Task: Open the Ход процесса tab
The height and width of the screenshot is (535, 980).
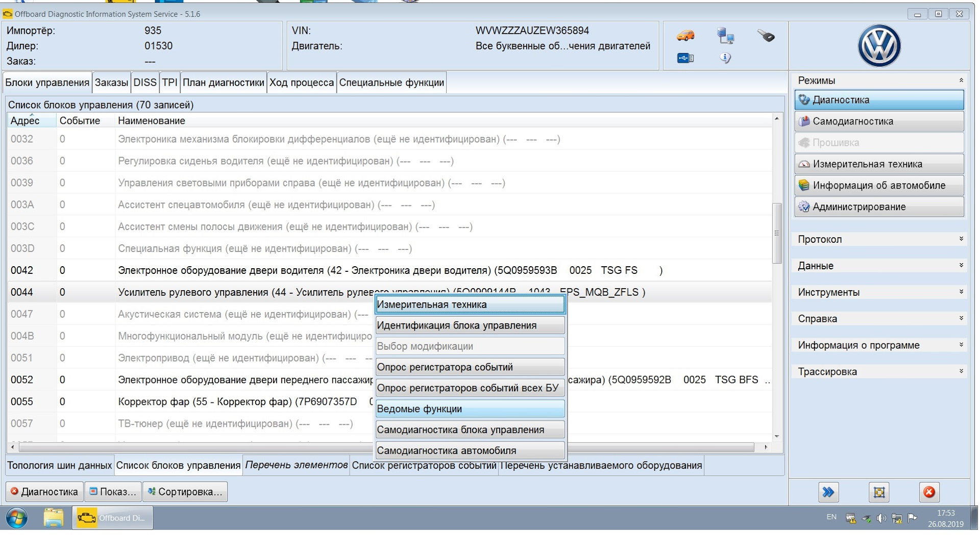Action: pos(302,83)
